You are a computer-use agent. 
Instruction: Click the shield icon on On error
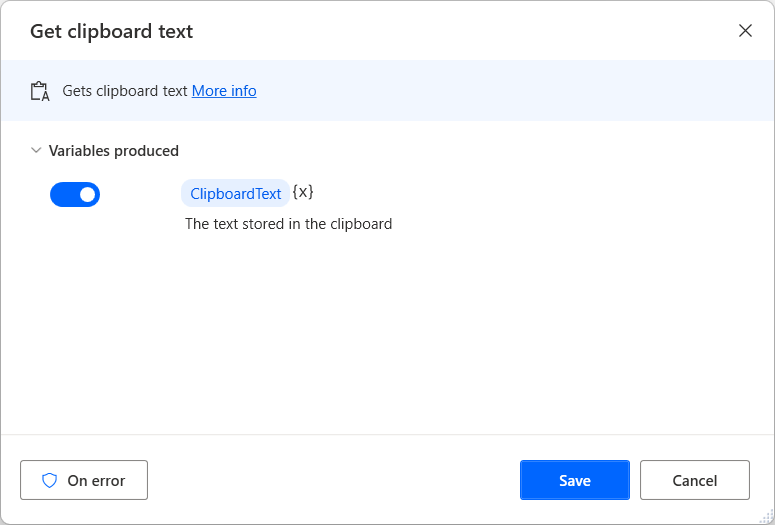(49, 481)
